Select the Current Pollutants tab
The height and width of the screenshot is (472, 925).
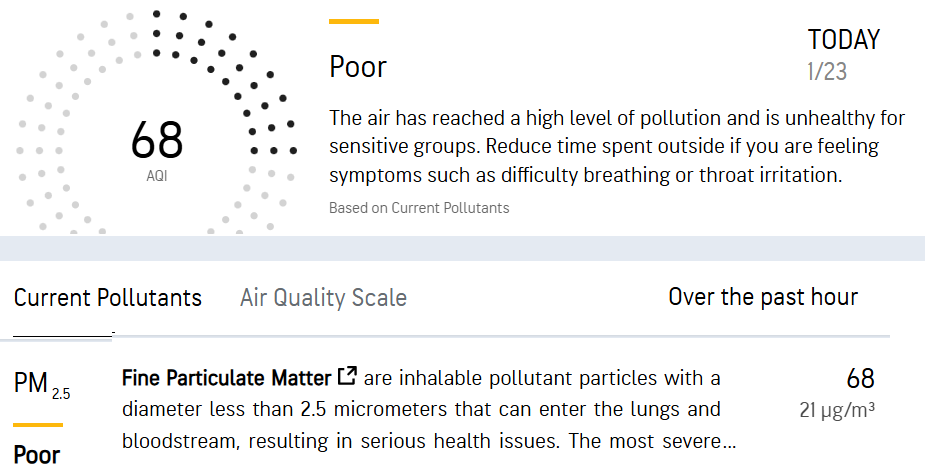click(108, 297)
